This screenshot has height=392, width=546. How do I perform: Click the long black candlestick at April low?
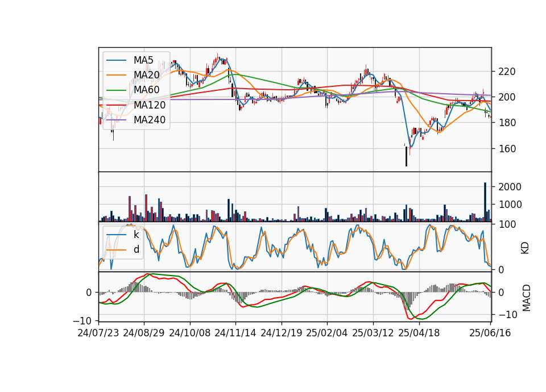406,156
